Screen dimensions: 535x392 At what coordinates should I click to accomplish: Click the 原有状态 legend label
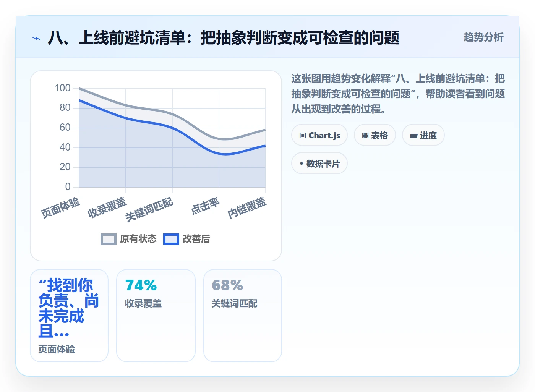click(x=138, y=239)
